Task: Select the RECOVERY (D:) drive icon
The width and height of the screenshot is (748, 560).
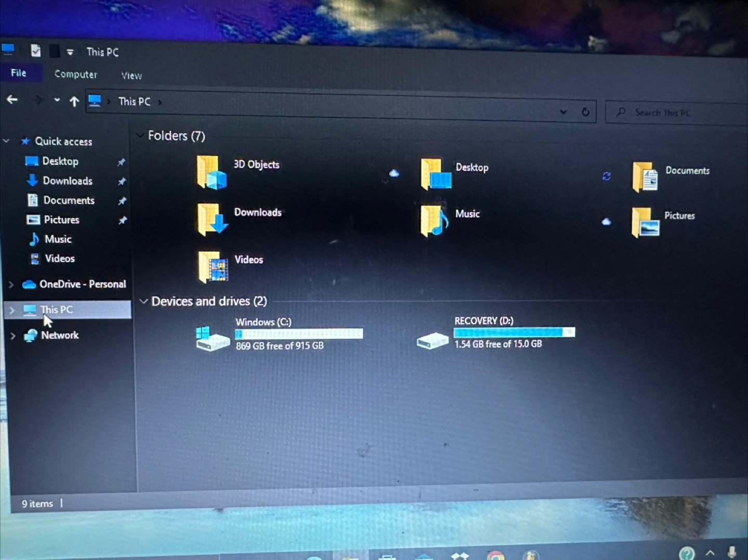Action: click(x=432, y=341)
